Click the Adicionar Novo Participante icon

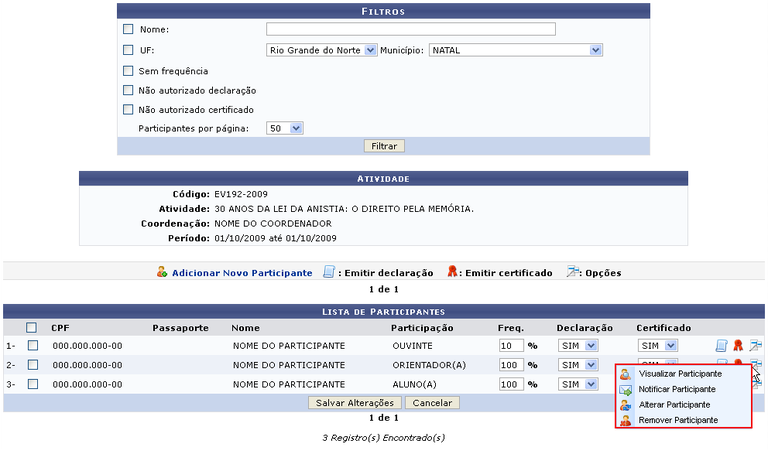click(162, 272)
